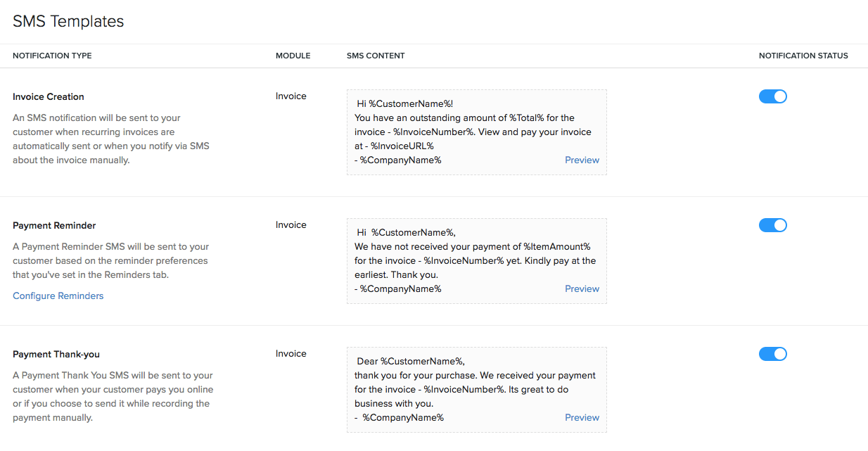
Task: Preview the Payment Thank-you SMS message
Action: point(582,417)
